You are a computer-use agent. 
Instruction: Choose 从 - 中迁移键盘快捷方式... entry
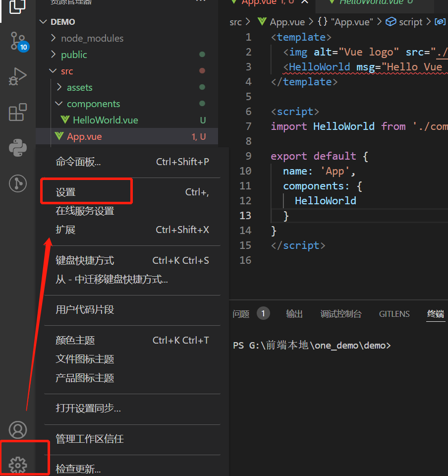click(132, 279)
